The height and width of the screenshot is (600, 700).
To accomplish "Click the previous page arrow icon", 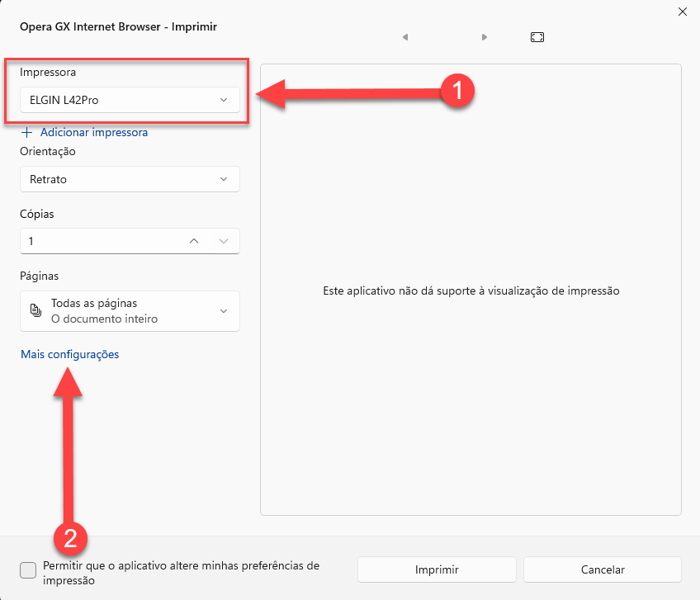I will click(405, 37).
